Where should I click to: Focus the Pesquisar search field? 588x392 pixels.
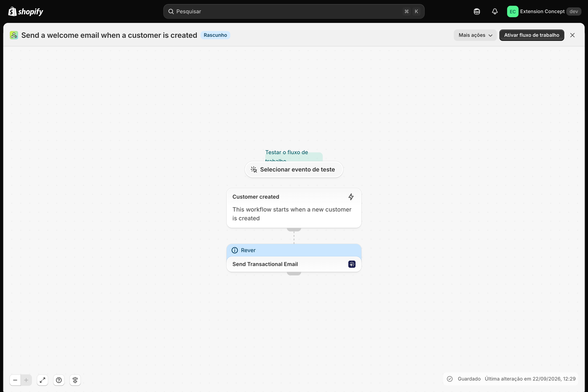pos(294,12)
